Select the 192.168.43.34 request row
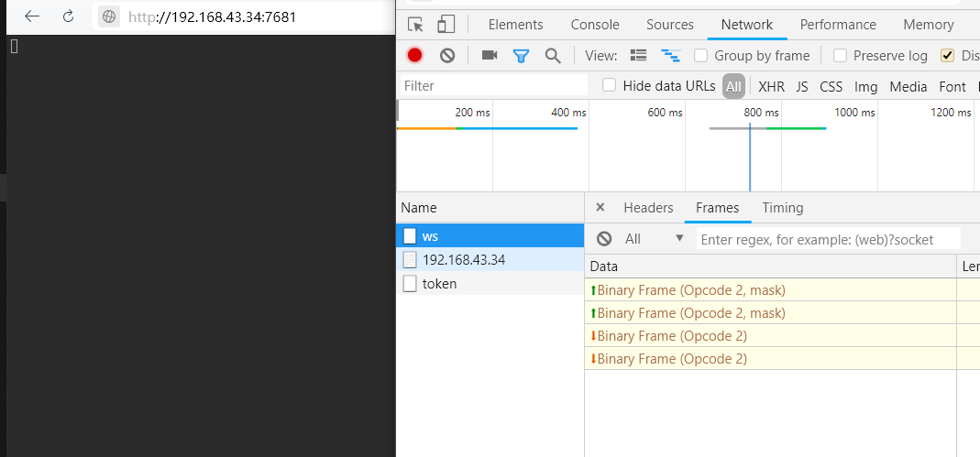The height and width of the screenshot is (457, 980). 490,260
